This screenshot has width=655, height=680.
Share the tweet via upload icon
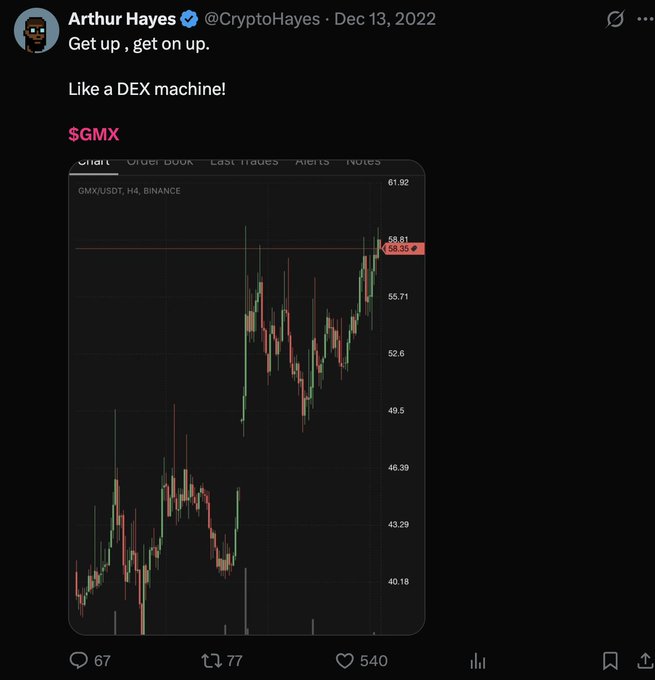click(x=645, y=660)
